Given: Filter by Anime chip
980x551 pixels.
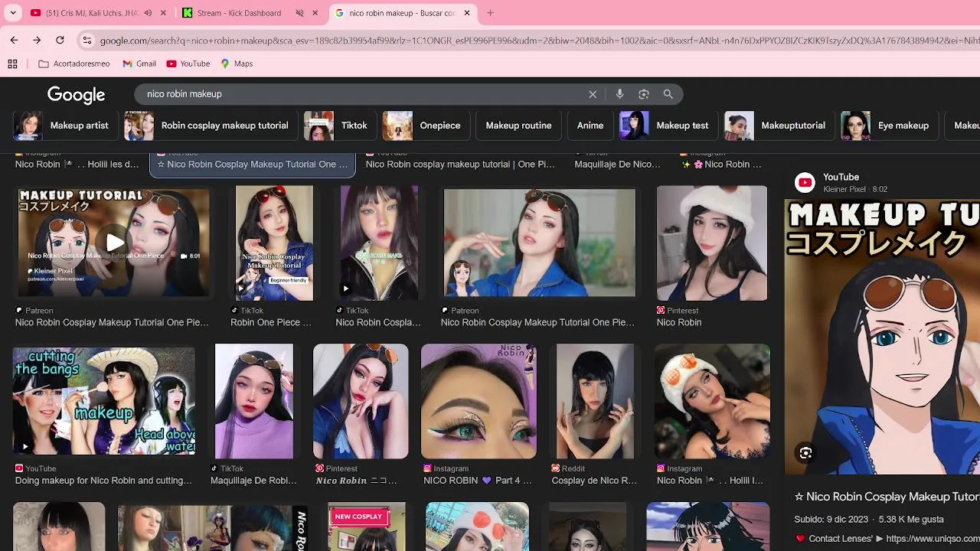Looking at the screenshot, I should (590, 126).
